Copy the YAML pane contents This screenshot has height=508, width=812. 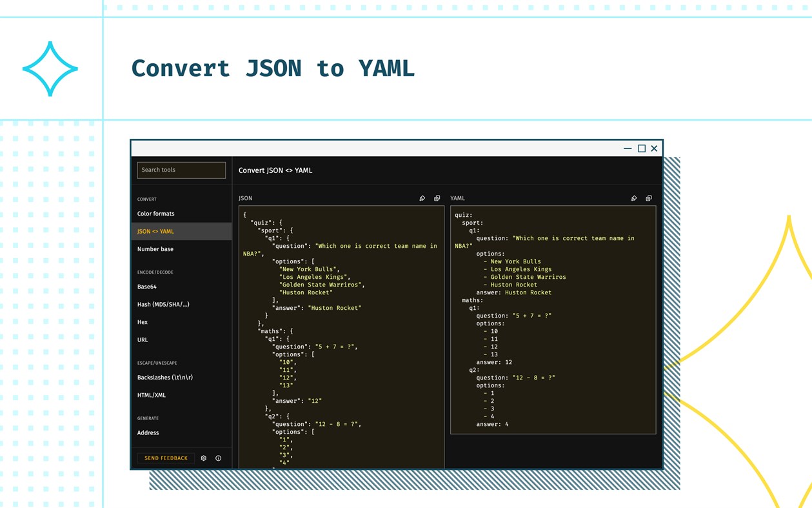coord(649,198)
